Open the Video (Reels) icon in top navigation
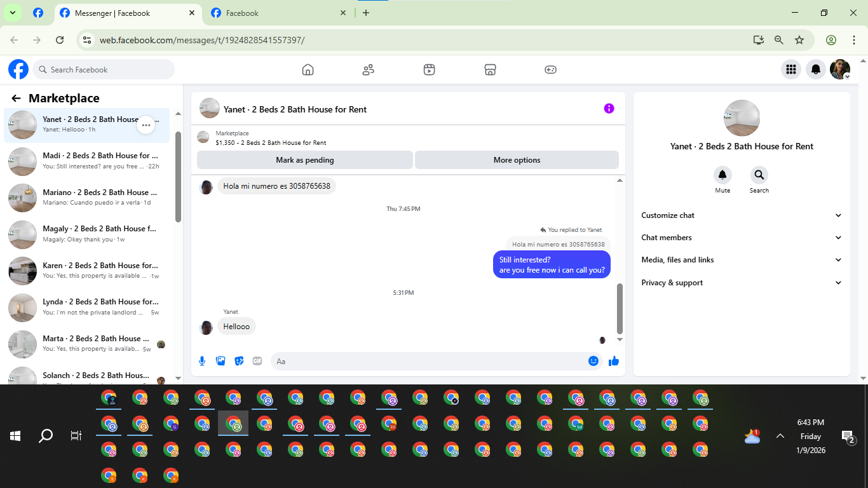The image size is (868, 488). (x=430, y=70)
